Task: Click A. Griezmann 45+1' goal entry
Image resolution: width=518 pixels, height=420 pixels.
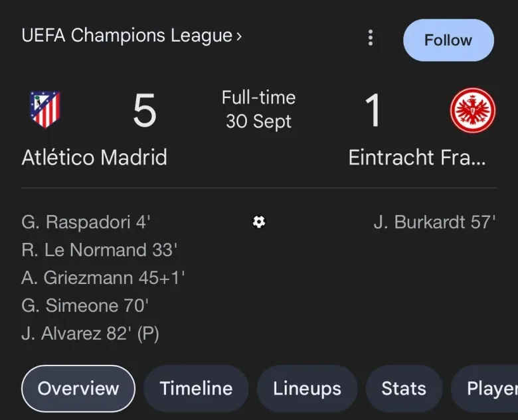Action: 103,278
